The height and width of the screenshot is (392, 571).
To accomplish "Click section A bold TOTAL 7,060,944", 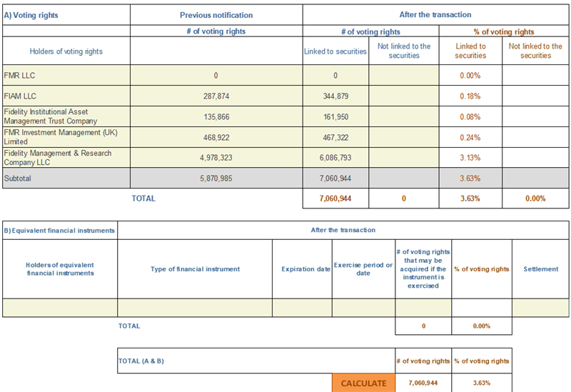I will (335, 198).
